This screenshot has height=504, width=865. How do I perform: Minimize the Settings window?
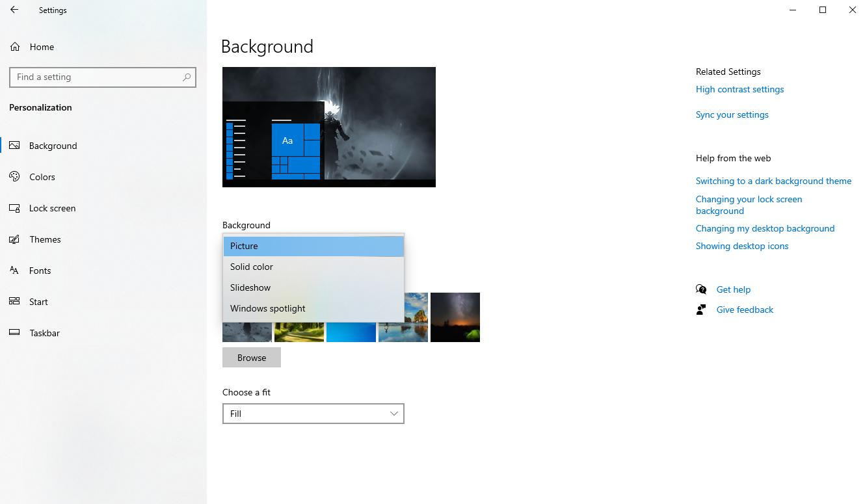[793, 10]
